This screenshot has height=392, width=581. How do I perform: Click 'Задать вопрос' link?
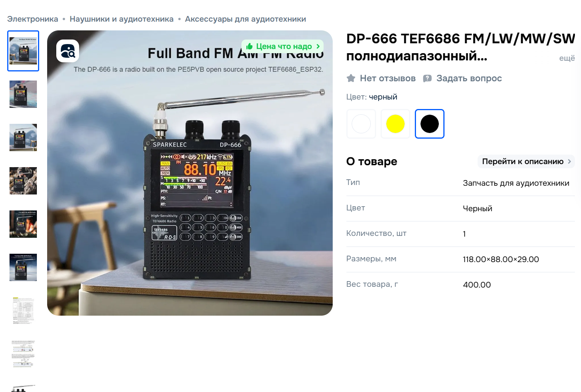(469, 78)
